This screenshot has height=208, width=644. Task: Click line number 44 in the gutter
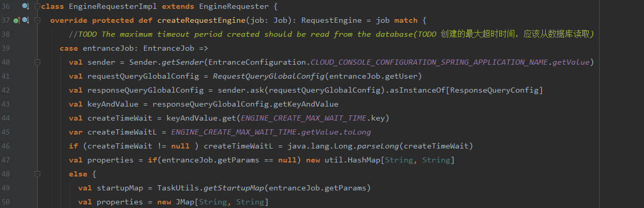pos(6,118)
